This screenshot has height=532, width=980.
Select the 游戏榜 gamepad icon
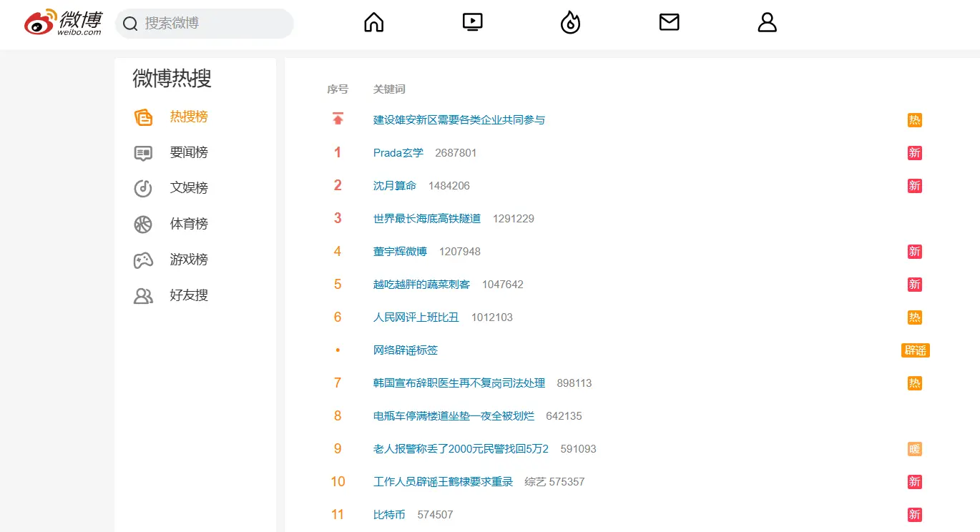144,260
